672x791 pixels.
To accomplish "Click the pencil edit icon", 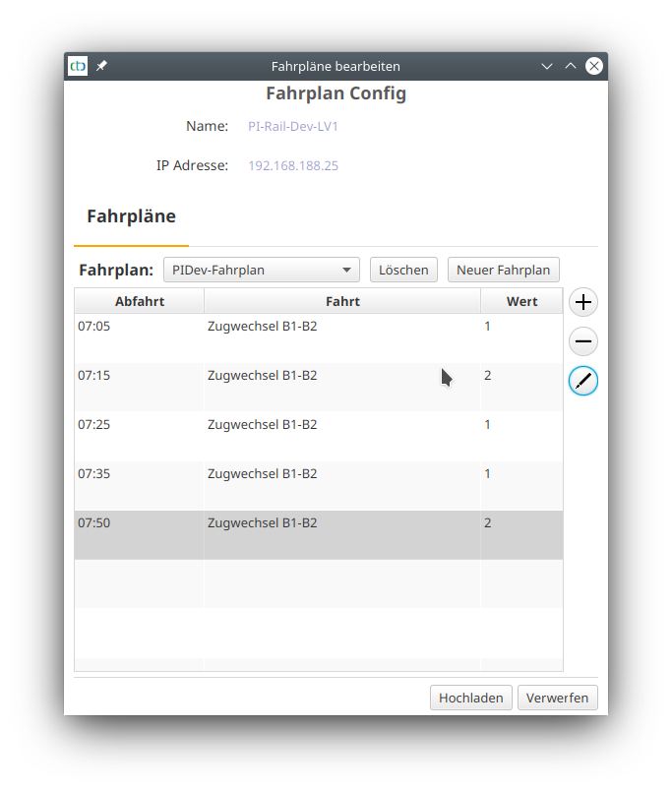I will coord(583,381).
